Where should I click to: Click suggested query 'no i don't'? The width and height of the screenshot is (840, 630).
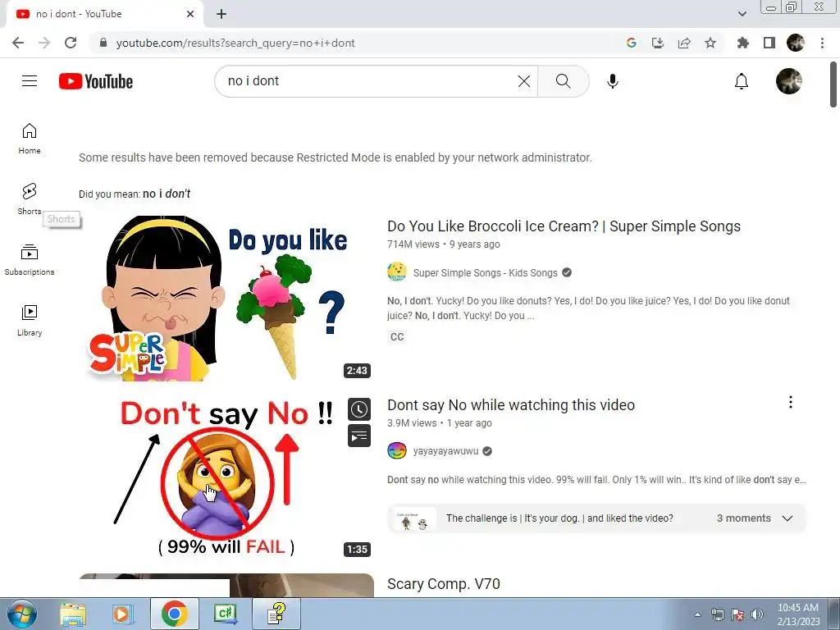coord(166,194)
